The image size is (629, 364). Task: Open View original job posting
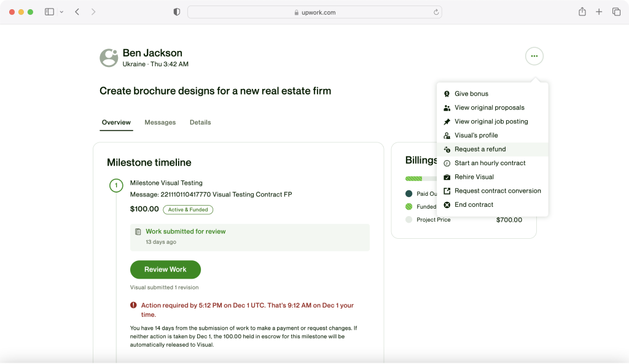(x=491, y=122)
